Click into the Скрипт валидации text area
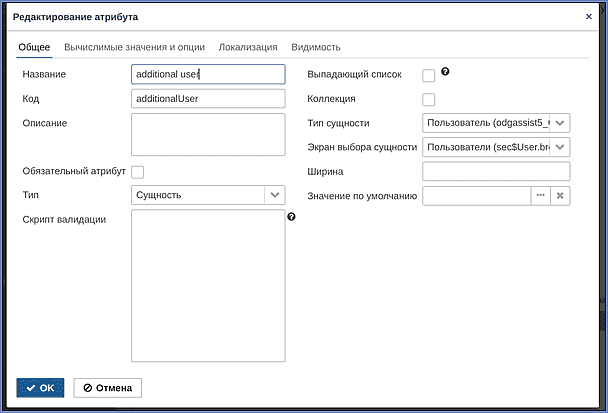This screenshot has height=413, width=608. [x=208, y=286]
